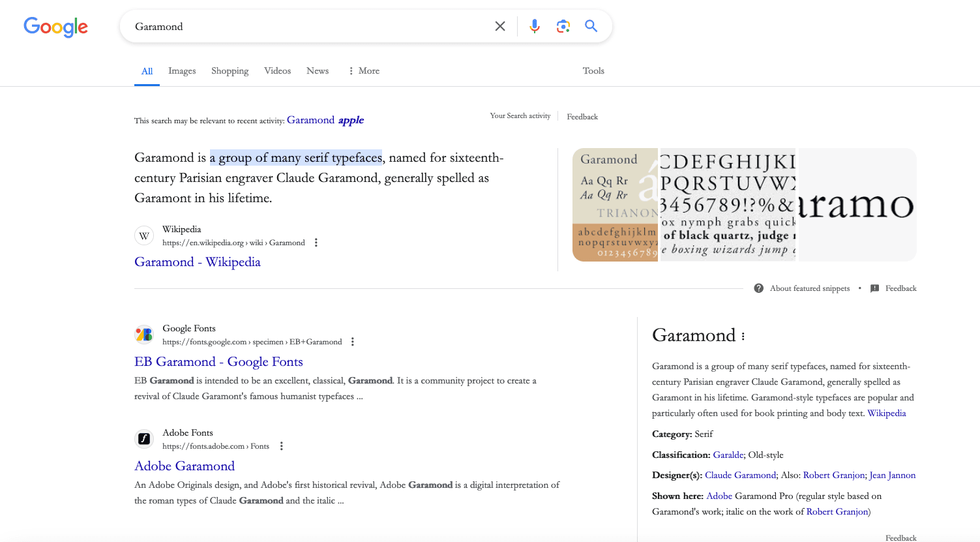Image resolution: width=980 pixels, height=542 pixels.
Task: Open the three-dot menu on the Wikipedia result
Action: pos(316,242)
